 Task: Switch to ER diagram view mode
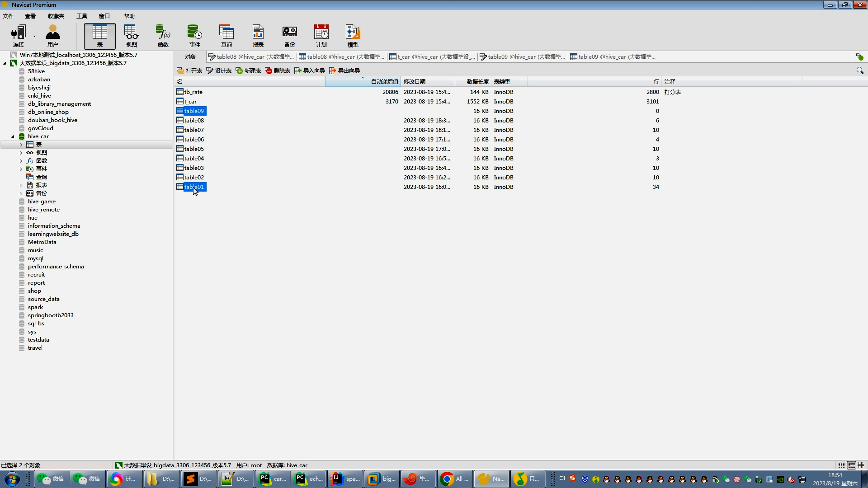(x=861, y=465)
